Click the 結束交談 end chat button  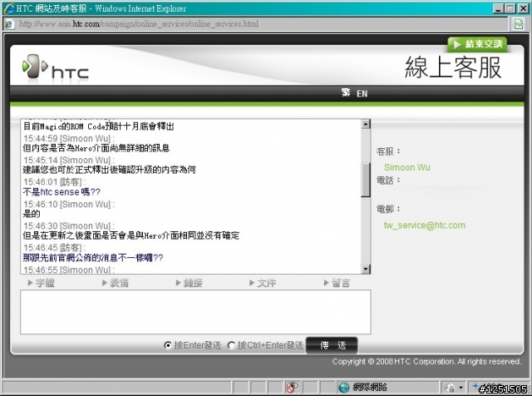pos(477,44)
